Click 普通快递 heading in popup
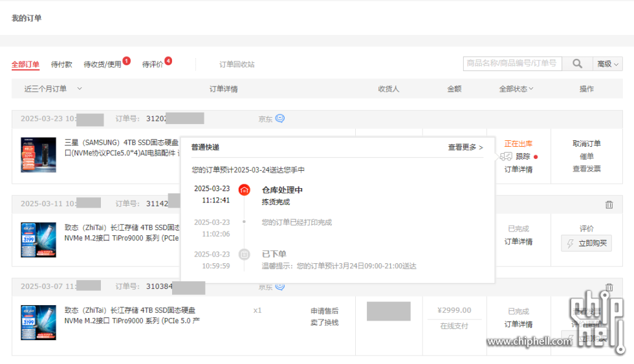Image resolution: width=634 pixels, height=364 pixels. click(x=206, y=147)
